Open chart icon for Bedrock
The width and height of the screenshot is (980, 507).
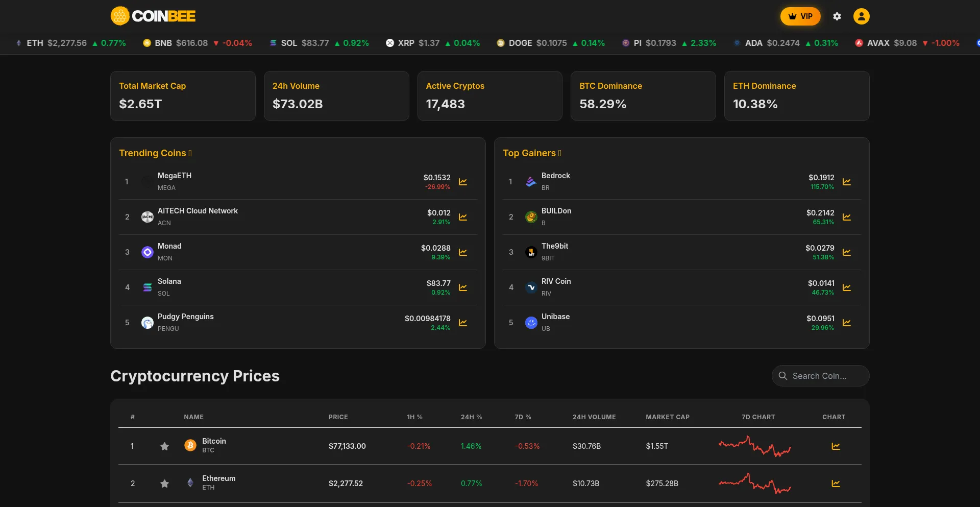coord(847,182)
